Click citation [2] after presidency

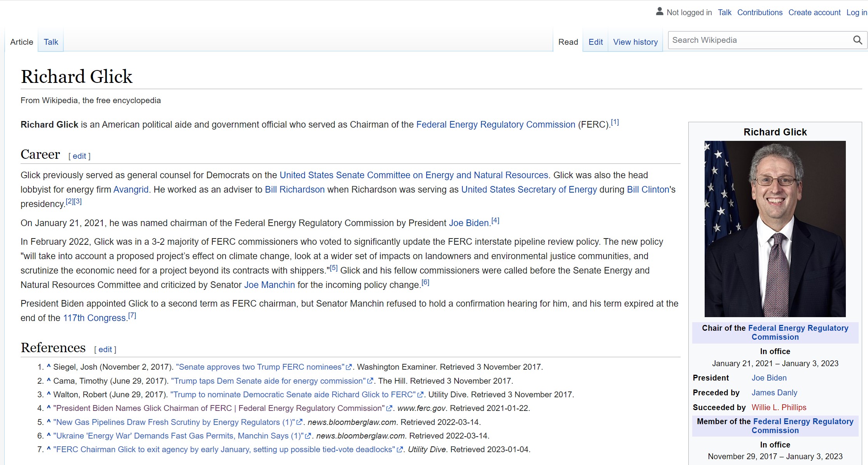tap(70, 202)
